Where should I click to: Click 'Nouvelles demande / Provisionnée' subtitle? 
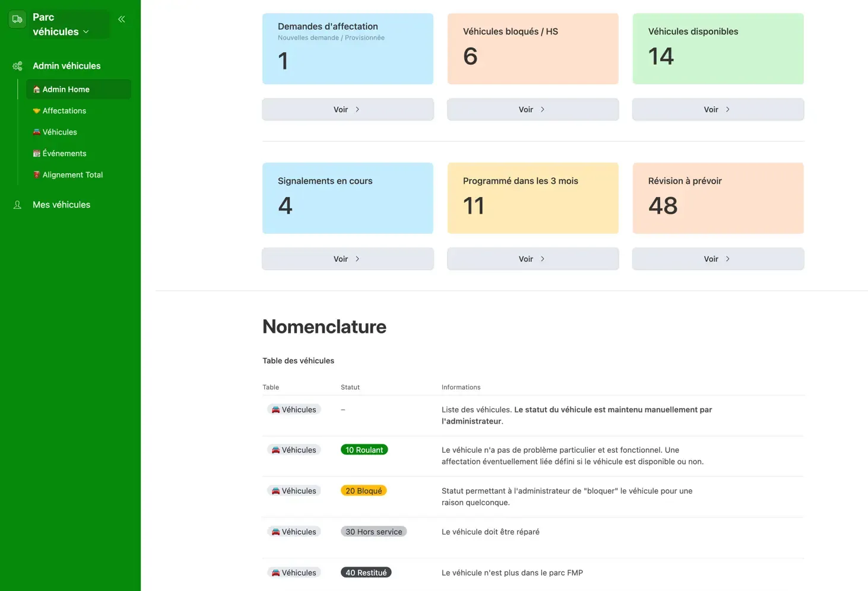pos(331,37)
